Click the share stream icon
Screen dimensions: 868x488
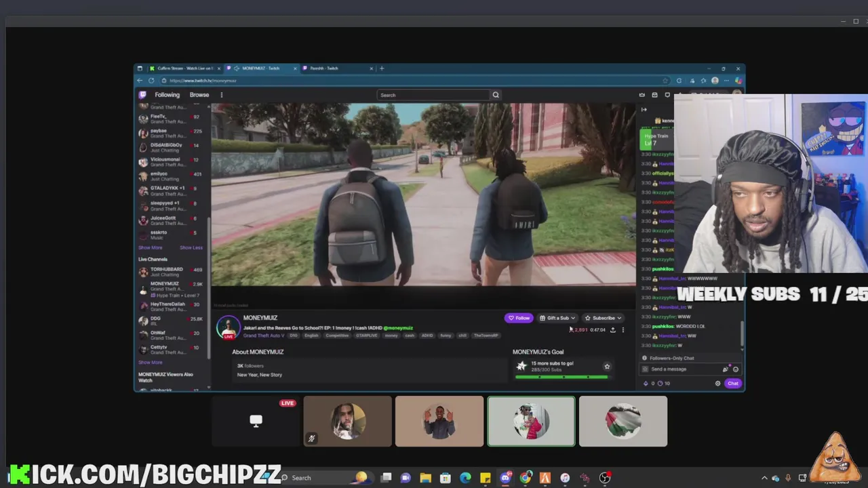[613, 330]
